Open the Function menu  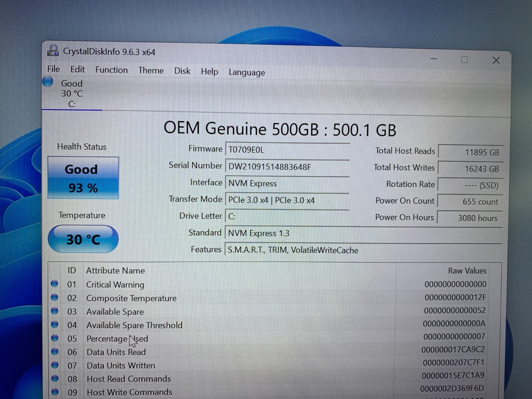[x=111, y=70]
